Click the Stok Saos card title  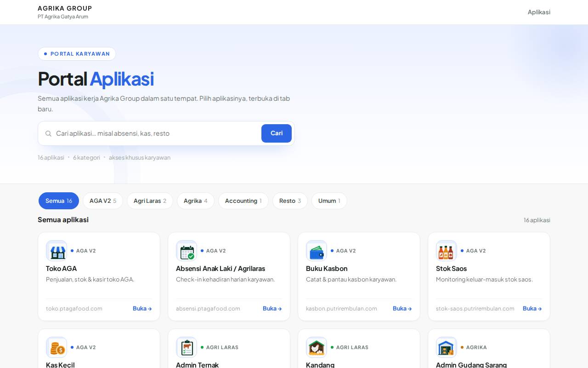(x=452, y=269)
